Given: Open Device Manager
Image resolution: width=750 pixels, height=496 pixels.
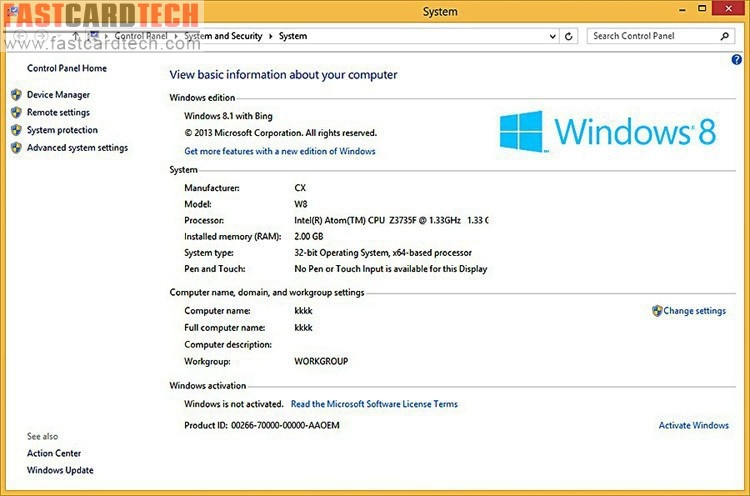Looking at the screenshot, I should pyautogui.click(x=58, y=95).
